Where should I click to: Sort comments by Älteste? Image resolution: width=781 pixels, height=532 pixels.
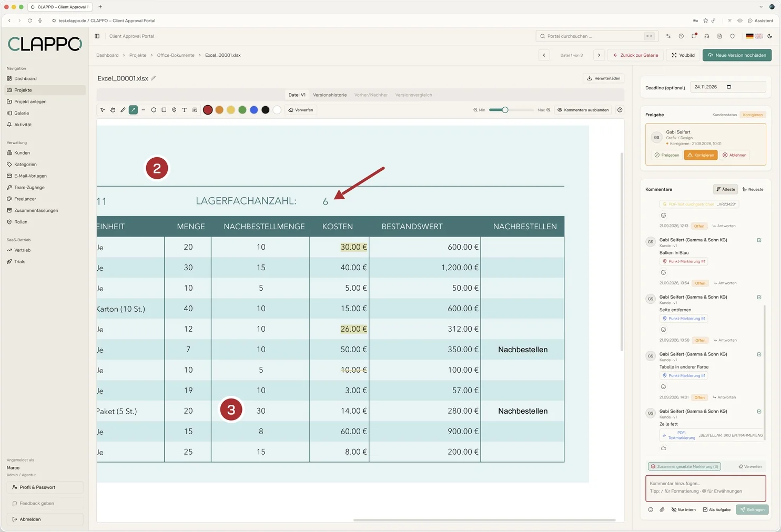726,189
